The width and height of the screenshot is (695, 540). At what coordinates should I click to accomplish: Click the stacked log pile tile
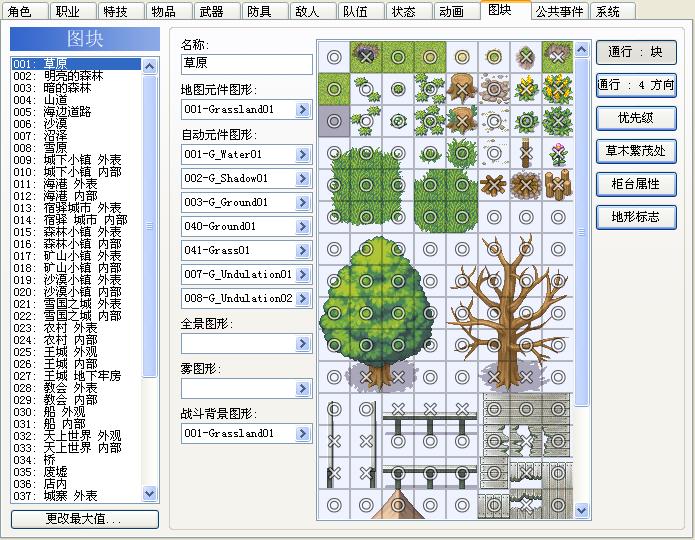pyautogui.click(x=558, y=185)
